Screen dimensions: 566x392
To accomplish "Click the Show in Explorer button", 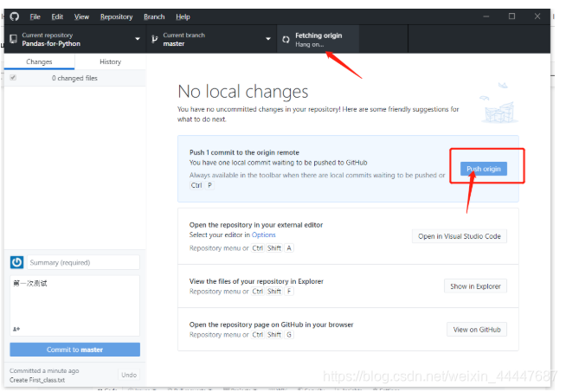I will (475, 286).
